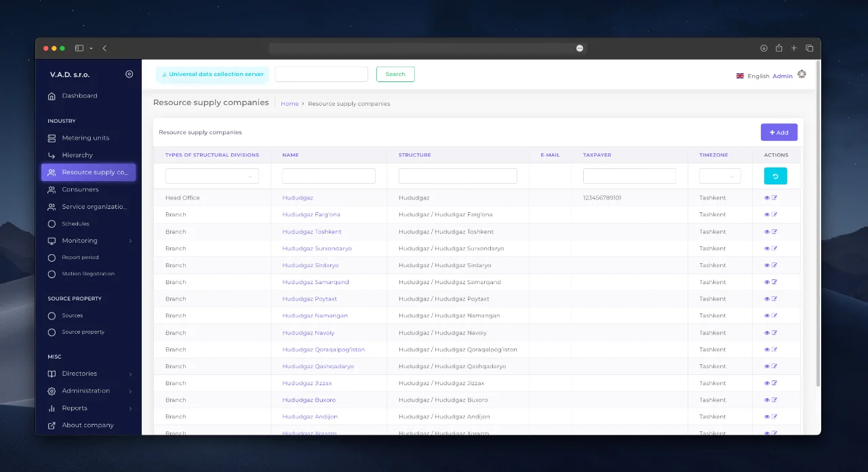This screenshot has width=868, height=472.
Task: Click the browser downloads icon
Action: click(764, 48)
